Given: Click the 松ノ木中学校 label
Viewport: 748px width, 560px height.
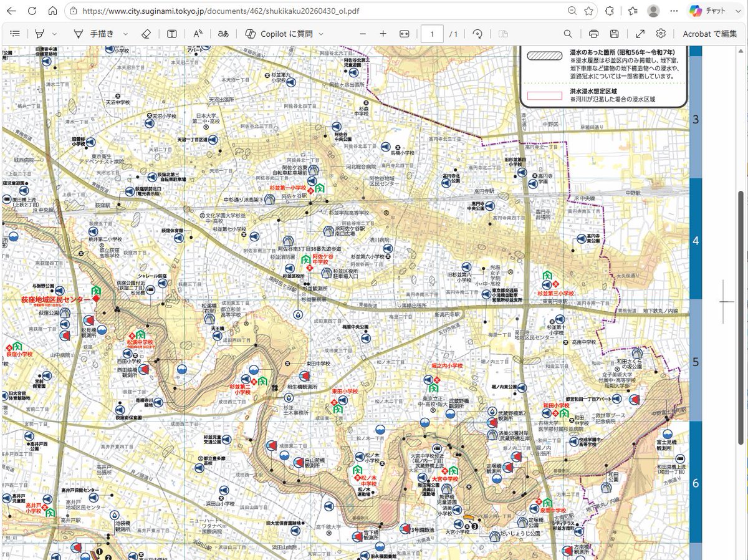Looking at the screenshot, I should (368, 480).
